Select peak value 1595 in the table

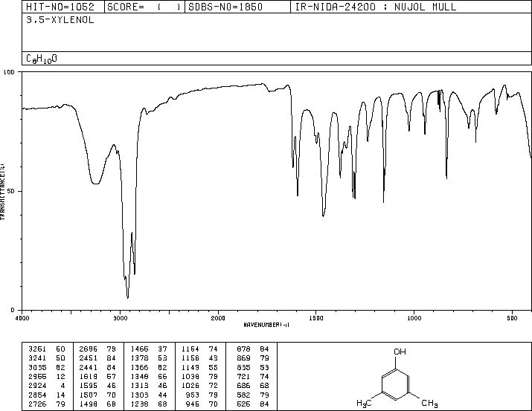89,386
